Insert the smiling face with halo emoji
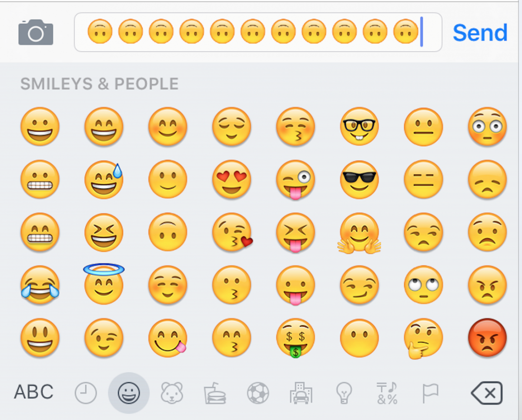 click(x=104, y=283)
